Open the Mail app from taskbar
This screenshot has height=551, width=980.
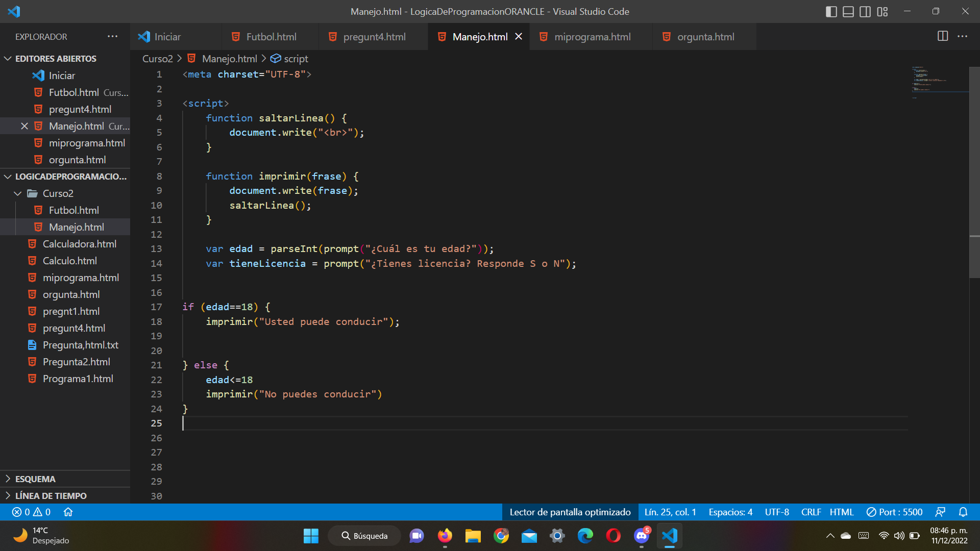529,536
